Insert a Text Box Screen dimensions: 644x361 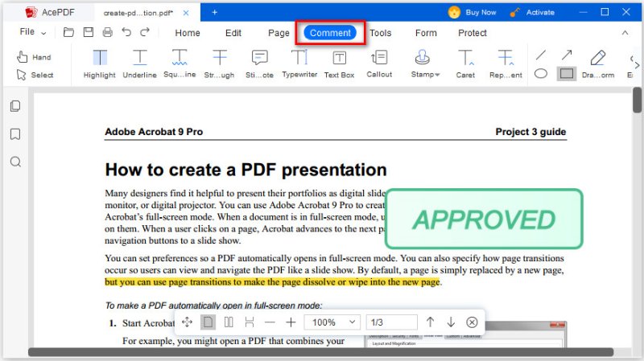tap(339, 64)
